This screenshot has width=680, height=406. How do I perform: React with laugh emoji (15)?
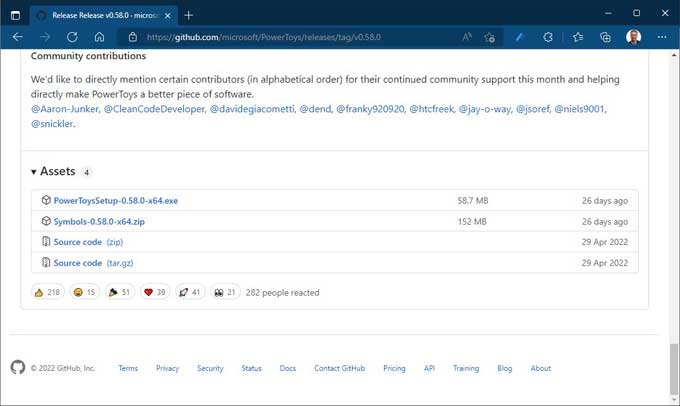85,292
